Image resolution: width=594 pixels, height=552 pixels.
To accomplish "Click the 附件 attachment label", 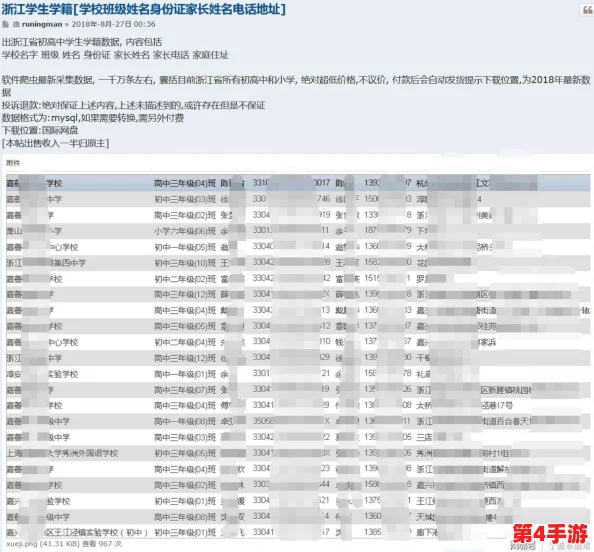I will coord(13,163).
